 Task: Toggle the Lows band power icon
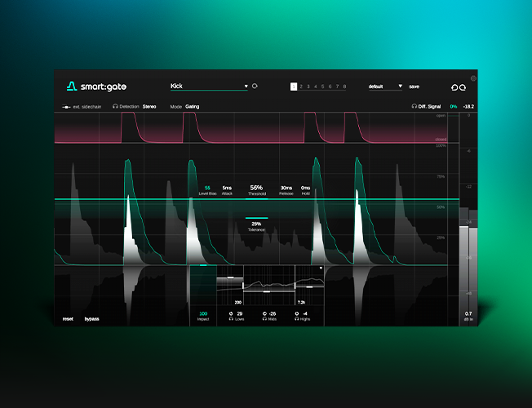click(x=231, y=313)
